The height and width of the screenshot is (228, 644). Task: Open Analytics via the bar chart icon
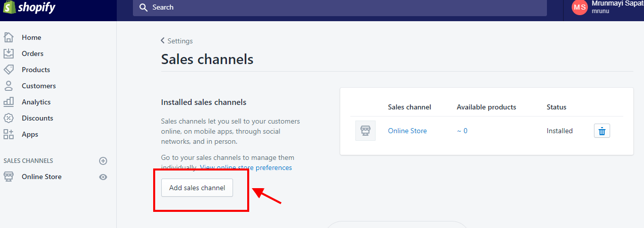[x=9, y=102]
